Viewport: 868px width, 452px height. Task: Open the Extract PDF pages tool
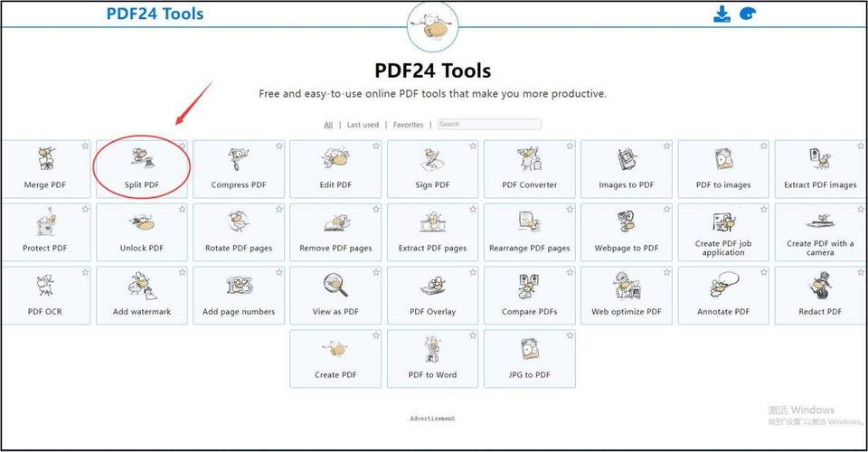[x=432, y=232]
